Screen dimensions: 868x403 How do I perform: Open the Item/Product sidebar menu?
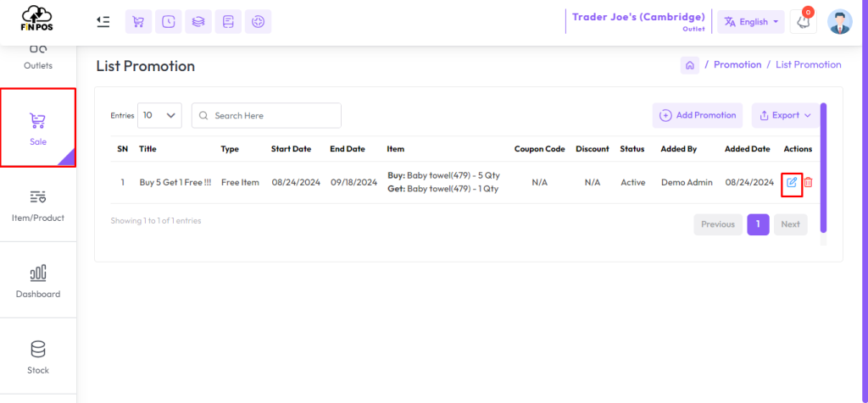[38, 204]
